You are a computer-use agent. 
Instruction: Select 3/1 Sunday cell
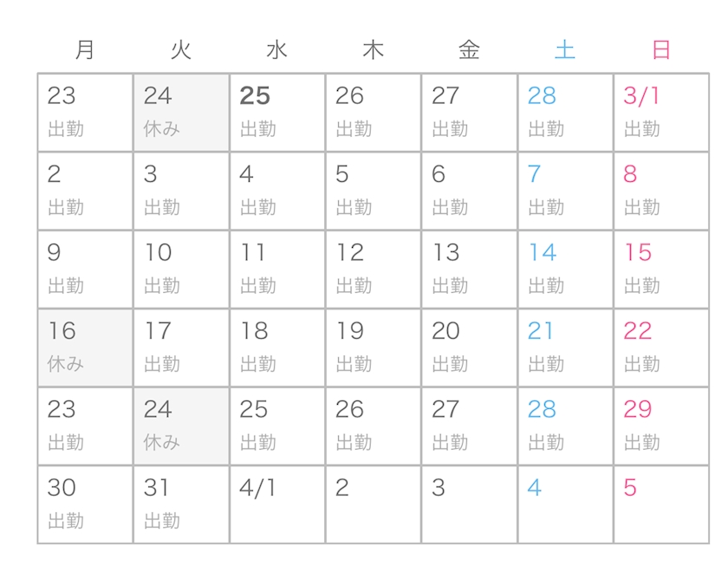pyautogui.click(x=661, y=113)
